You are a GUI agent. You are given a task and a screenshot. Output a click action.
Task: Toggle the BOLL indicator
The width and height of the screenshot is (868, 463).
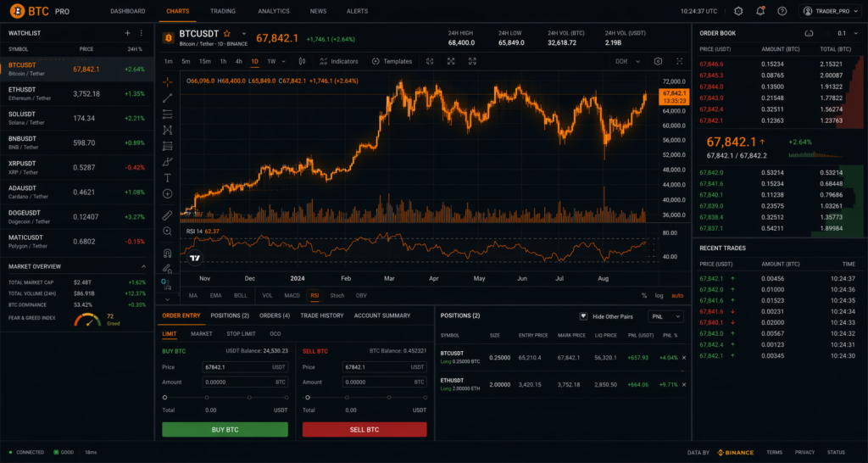click(240, 296)
